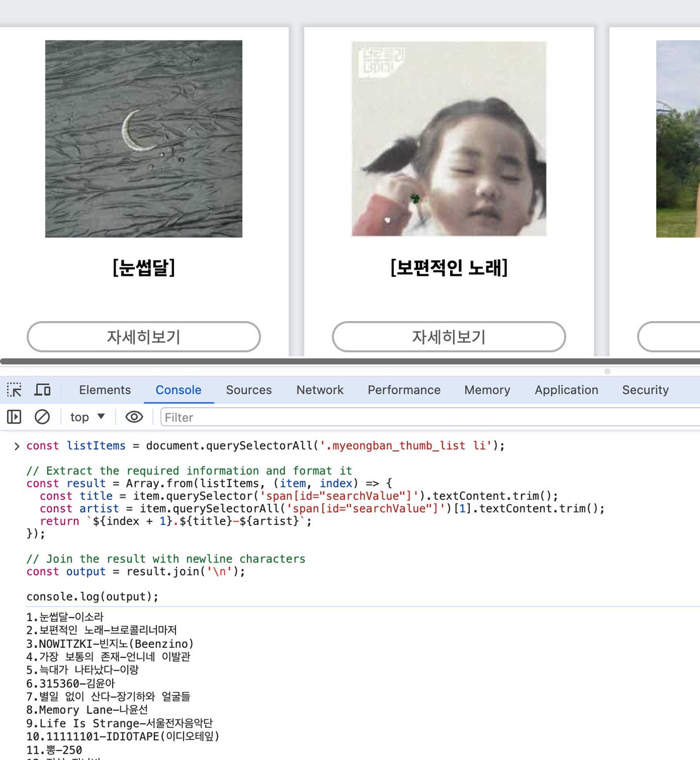Click the console Filter input field
Image resolution: width=700 pixels, height=760 pixels.
click(x=430, y=417)
